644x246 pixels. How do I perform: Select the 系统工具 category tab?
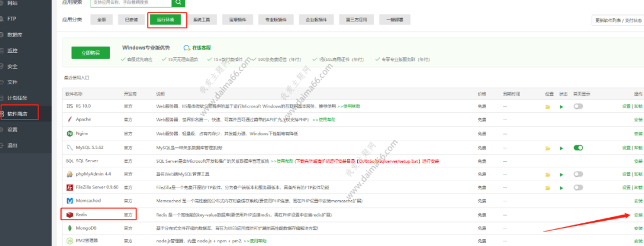[202, 20]
